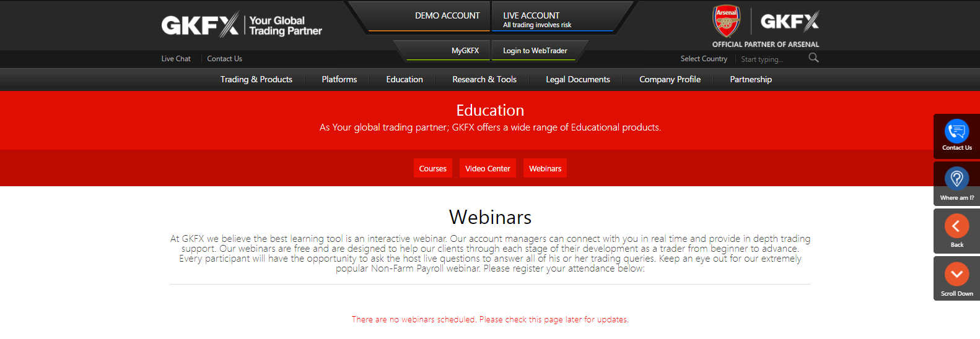Open the Live Chat link
Viewport: 980px width, 339px height.
tap(176, 59)
